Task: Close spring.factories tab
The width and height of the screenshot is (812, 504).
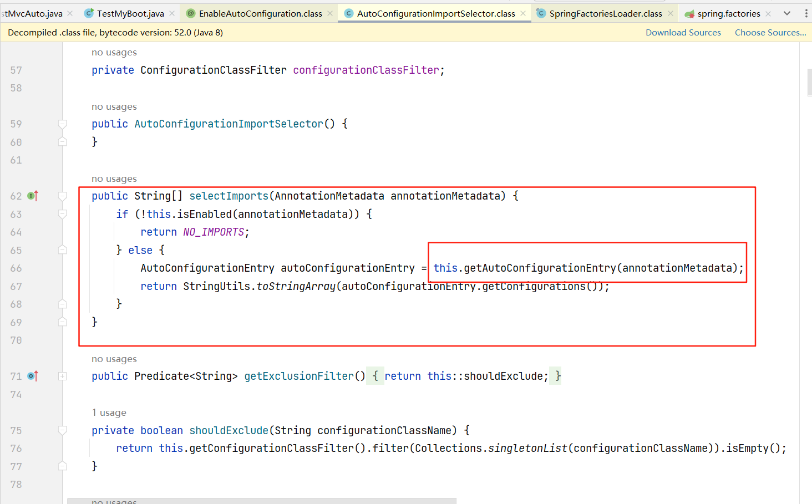Action: click(768, 13)
